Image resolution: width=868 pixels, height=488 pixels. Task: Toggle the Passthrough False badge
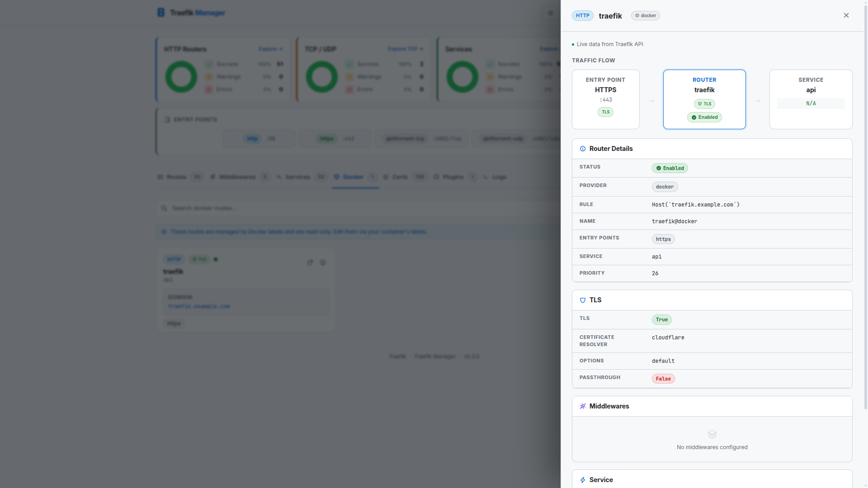tap(663, 378)
